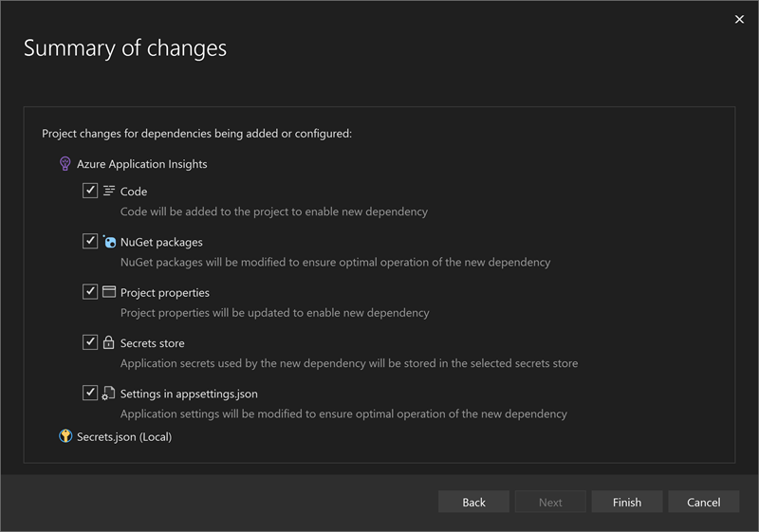The width and height of the screenshot is (759, 532).
Task: Disable the Project properties checkbox
Action: point(90,292)
